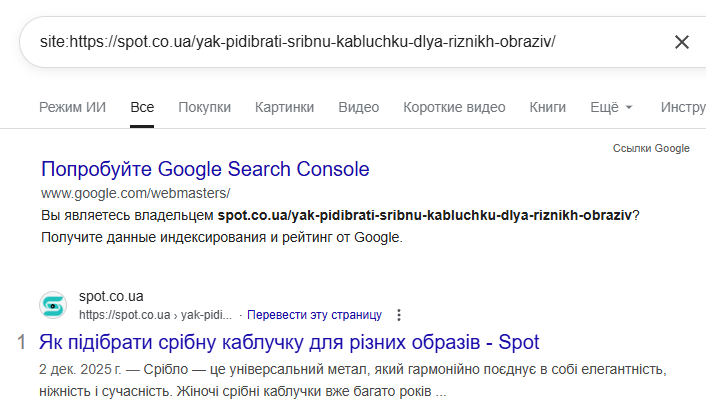
Task: Click the spot.co.ua site name
Action: coord(111,297)
